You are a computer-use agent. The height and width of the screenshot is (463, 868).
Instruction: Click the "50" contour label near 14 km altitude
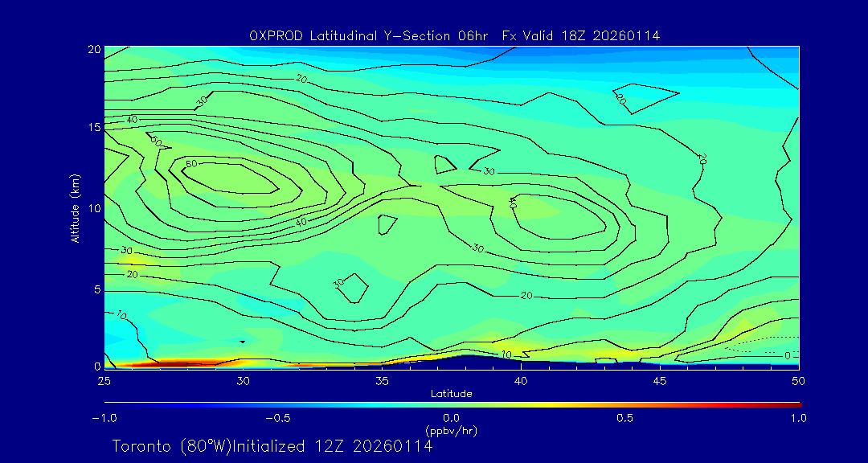click(156, 141)
